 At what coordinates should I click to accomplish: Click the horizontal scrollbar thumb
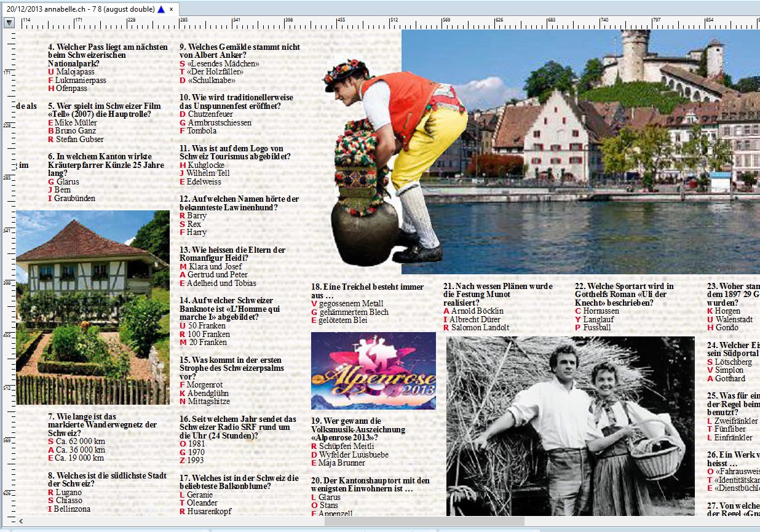tap(424, 521)
